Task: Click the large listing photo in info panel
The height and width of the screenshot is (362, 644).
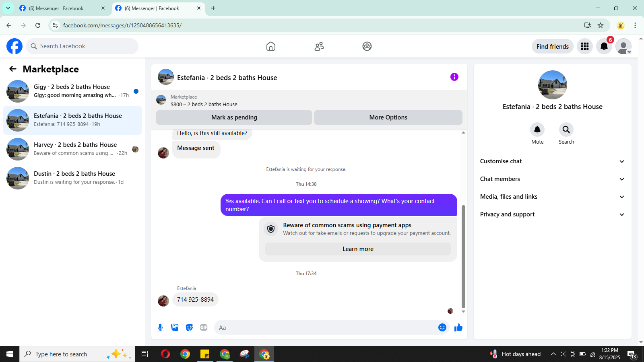Action: tap(553, 85)
